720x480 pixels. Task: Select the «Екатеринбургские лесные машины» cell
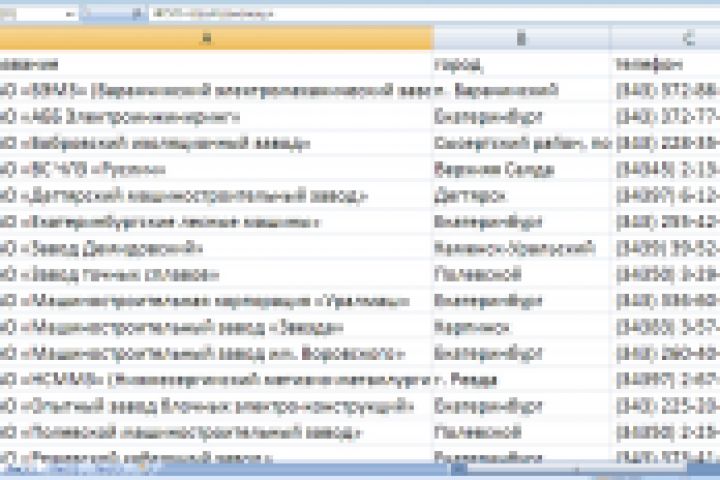[216, 222]
